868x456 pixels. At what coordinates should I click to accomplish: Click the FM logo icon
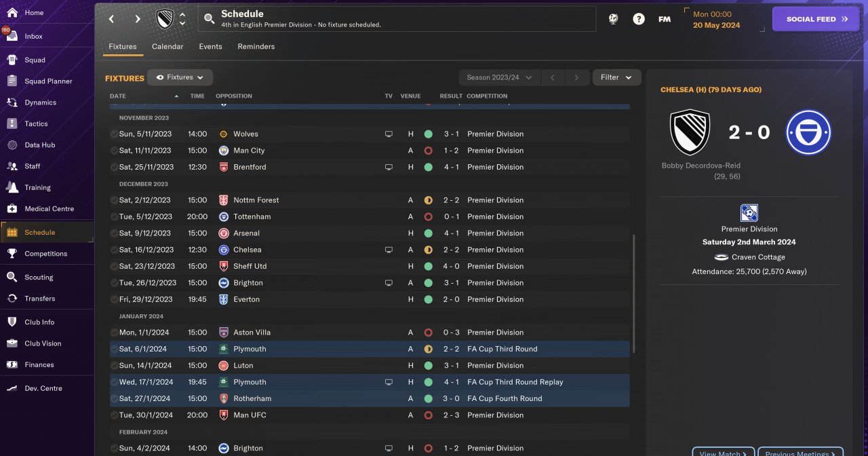point(665,19)
